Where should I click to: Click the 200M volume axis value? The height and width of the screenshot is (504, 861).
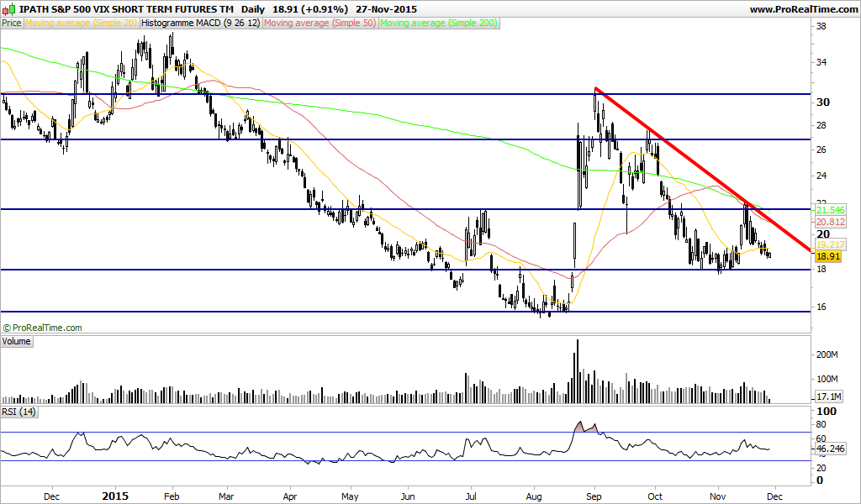[827, 354]
